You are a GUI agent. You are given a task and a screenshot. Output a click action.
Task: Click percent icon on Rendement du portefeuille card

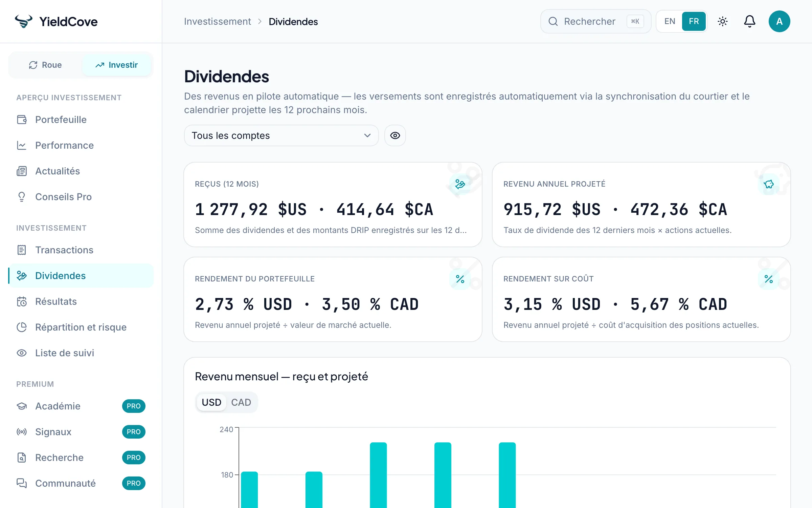click(460, 279)
